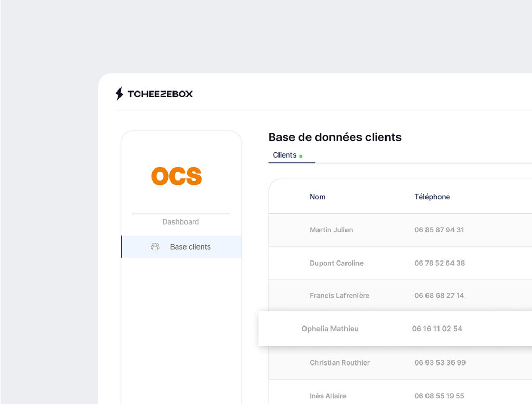This screenshot has width=532, height=404.
Task: Select the Francis Lafrenière client name
Action: point(339,295)
